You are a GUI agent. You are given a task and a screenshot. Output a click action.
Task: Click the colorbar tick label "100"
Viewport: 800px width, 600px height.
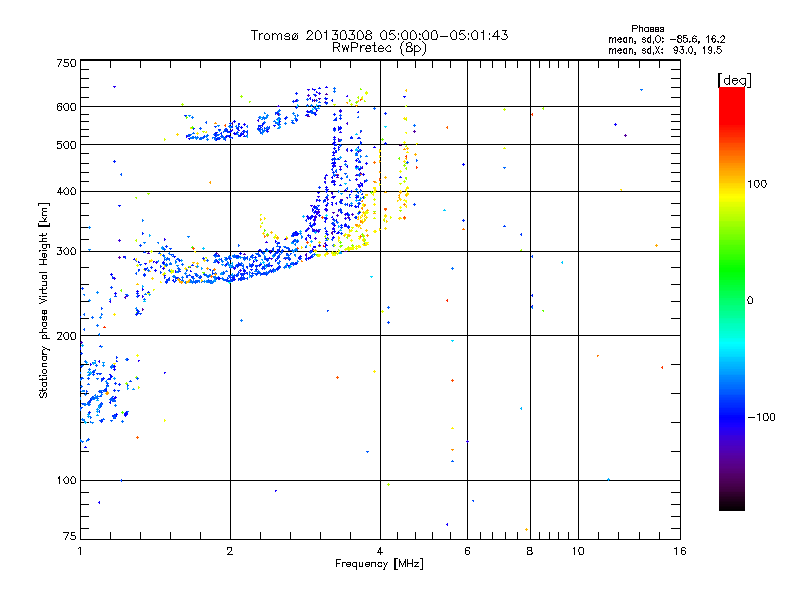tap(757, 184)
